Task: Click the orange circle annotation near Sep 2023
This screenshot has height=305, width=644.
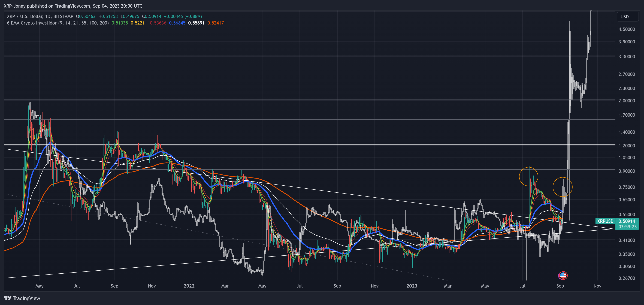Action: [x=563, y=187]
